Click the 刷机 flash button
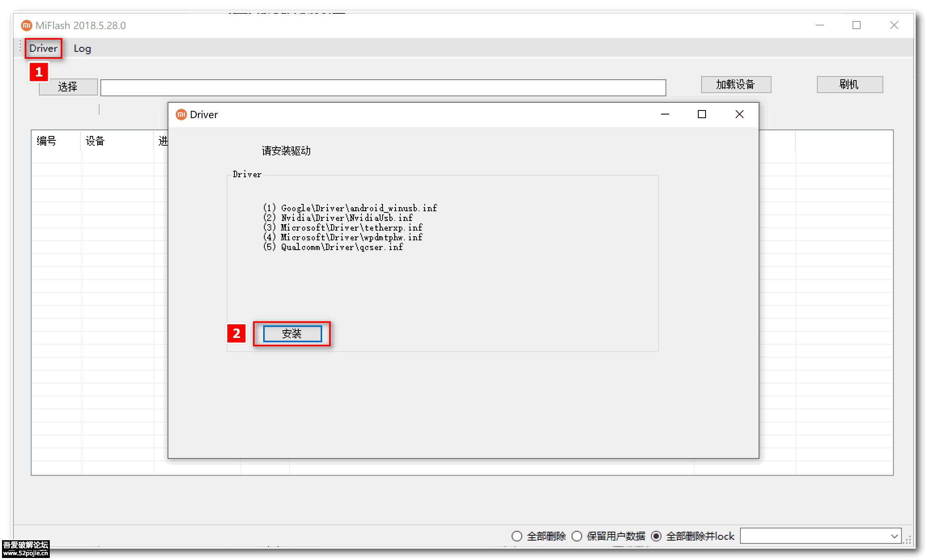Viewport: 927px width, 560px height. pyautogui.click(x=850, y=85)
